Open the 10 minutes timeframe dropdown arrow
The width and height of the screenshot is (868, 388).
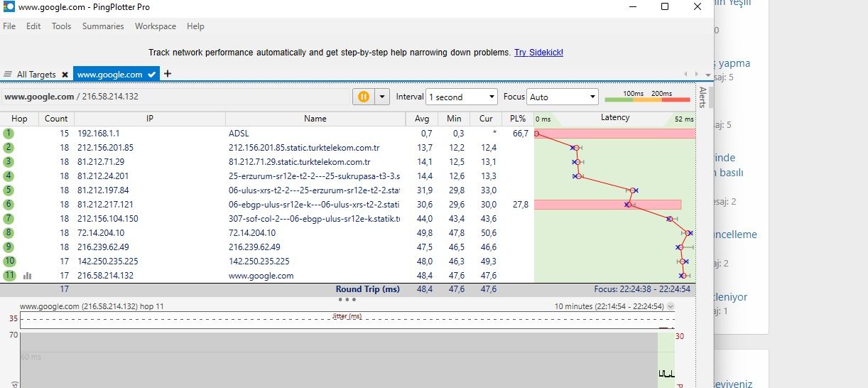point(671,307)
